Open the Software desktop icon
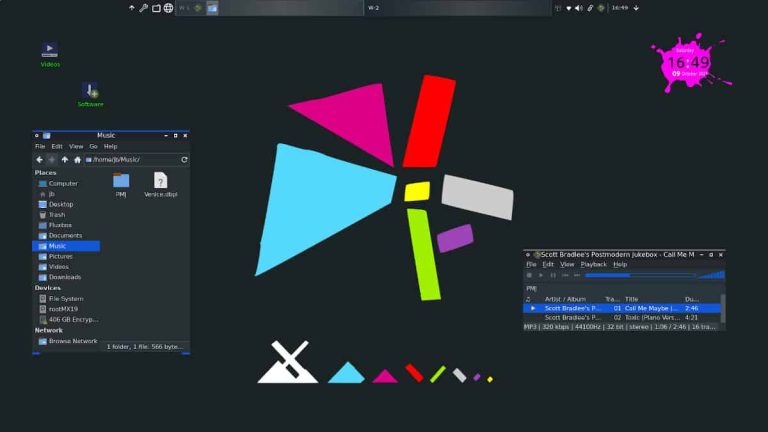 pos(90,91)
